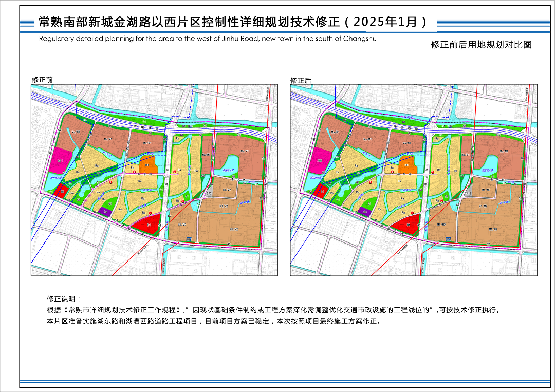
Task: Click the blue U22 square in 修正前 map
Action: pos(189,239)
